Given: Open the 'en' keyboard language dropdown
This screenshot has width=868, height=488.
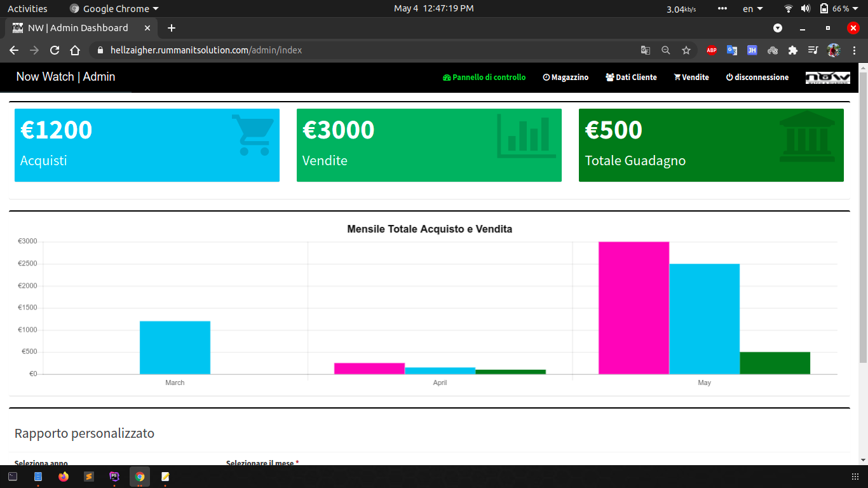Looking at the screenshot, I should click(752, 9).
